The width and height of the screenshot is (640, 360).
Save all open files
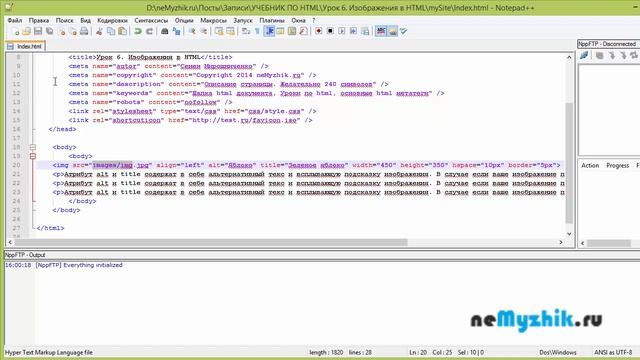(x=49, y=31)
